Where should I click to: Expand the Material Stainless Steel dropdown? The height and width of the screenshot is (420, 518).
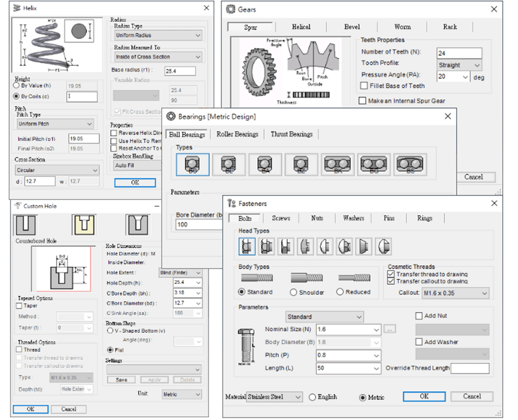pos(275,397)
